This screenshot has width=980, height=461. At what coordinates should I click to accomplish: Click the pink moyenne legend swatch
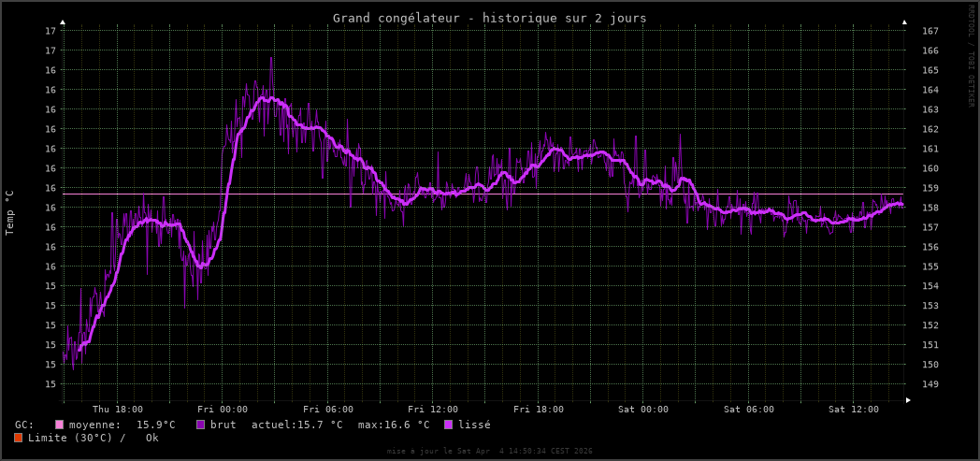(x=59, y=425)
